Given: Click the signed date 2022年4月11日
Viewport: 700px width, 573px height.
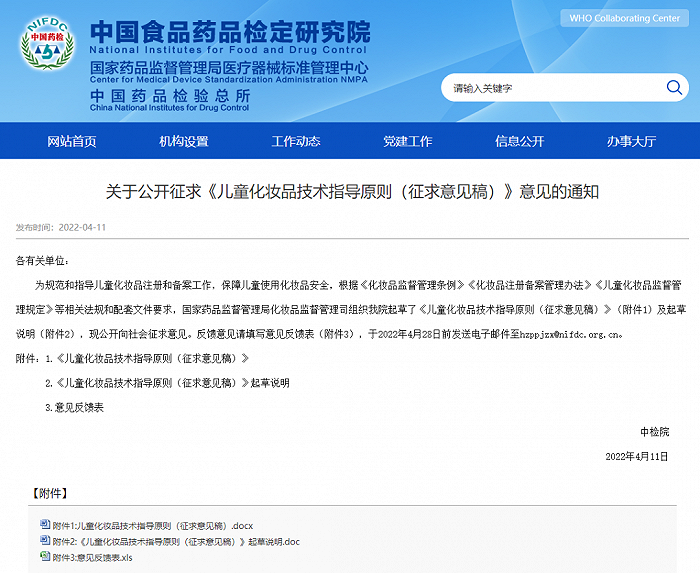Looking at the screenshot, I should click(637, 457).
